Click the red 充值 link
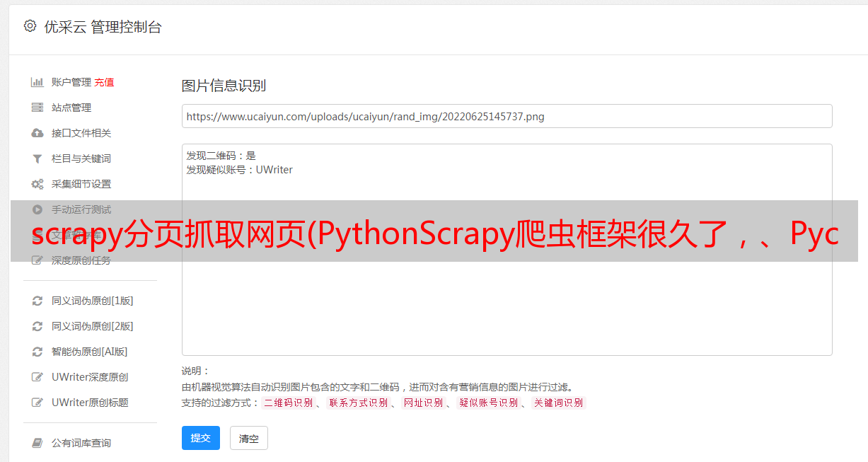Image resolution: width=868 pixels, height=462 pixels. [x=104, y=82]
